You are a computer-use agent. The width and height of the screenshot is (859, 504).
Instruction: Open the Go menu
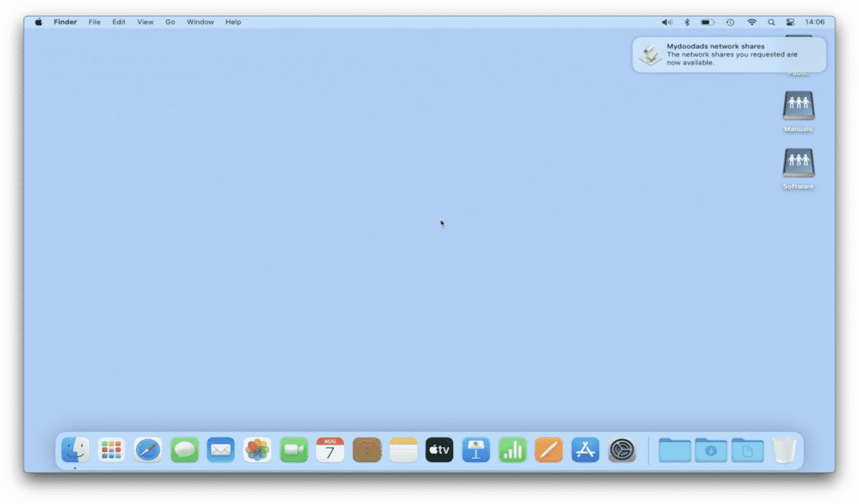pos(170,22)
